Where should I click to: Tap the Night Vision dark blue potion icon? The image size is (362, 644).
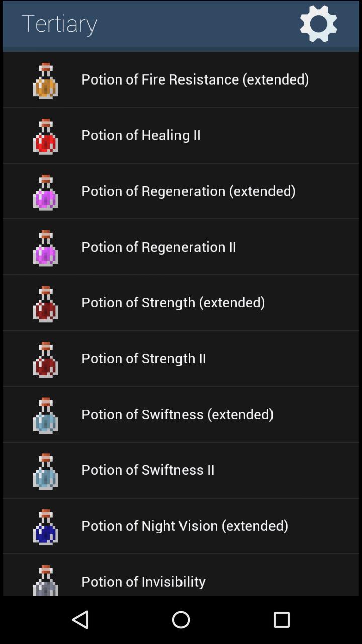[46, 527]
